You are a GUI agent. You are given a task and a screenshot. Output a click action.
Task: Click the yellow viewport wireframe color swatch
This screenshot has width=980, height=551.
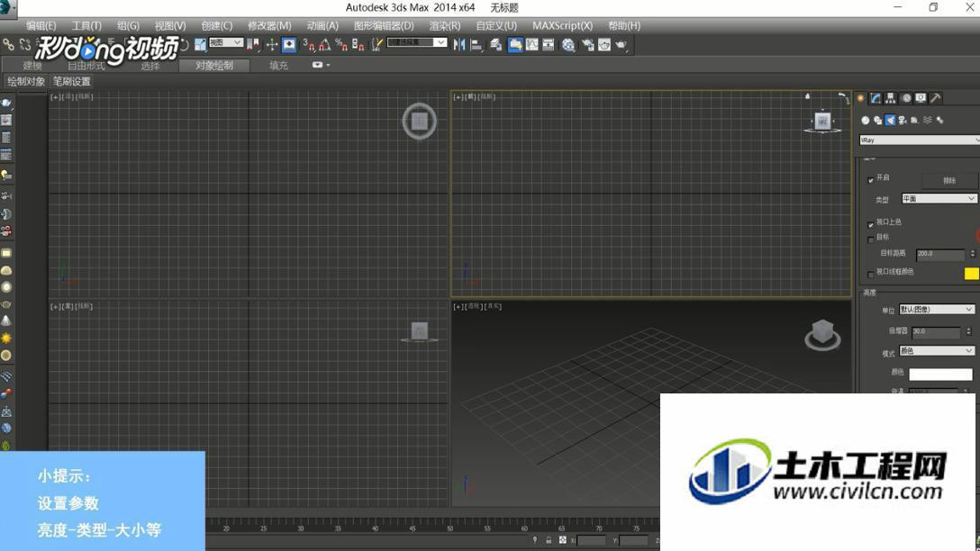click(x=971, y=273)
